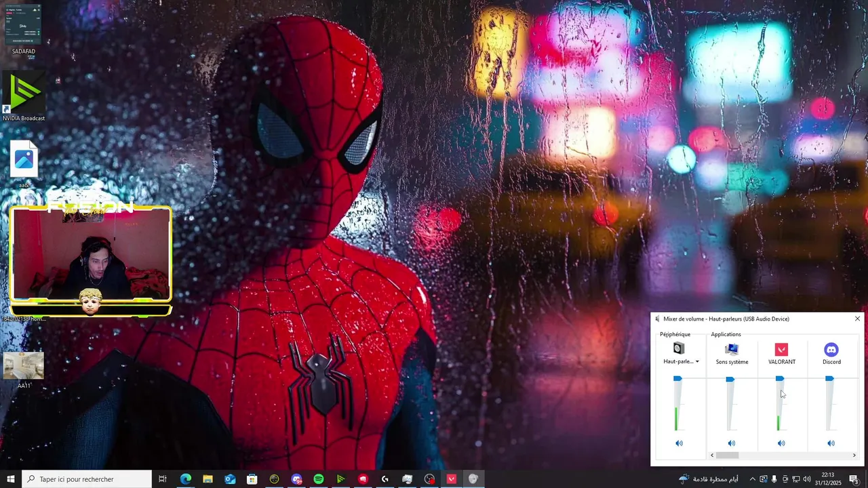Screen dimensions: 868x488
Task: Open Task View from the taskbar
Action: click(x=163, y=479)
